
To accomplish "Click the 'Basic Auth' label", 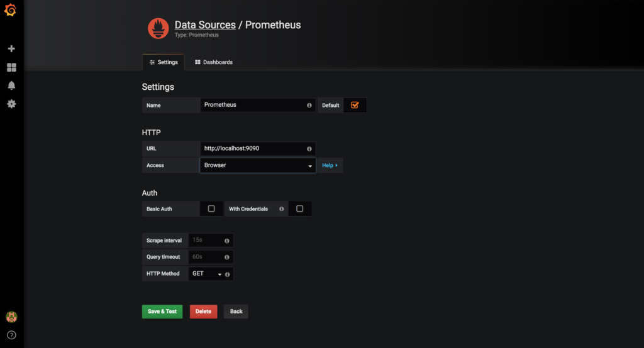I will click(x=159, y=209).
